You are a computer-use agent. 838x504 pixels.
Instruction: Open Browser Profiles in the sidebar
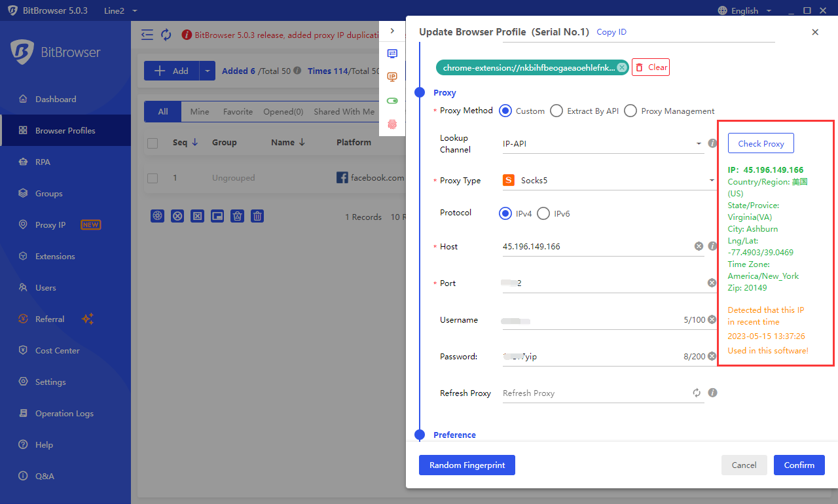pyautogui.click(x=65, y=130)
